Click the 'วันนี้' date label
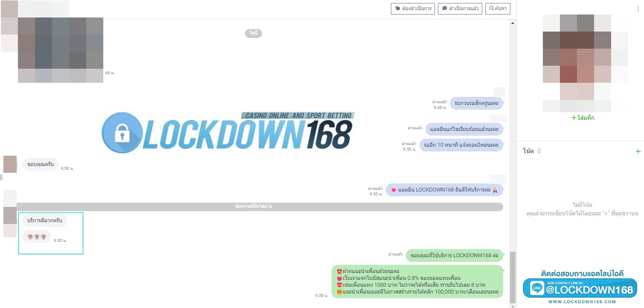Viewport: 644px width, 308px height. click(x=253, y=33)
